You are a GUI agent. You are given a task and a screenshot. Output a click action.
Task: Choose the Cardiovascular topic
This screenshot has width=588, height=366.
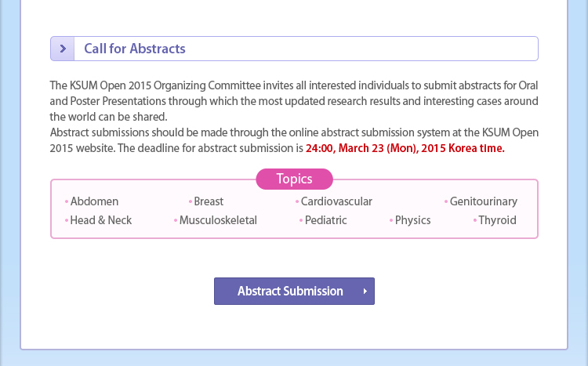[x=336, y=201]
